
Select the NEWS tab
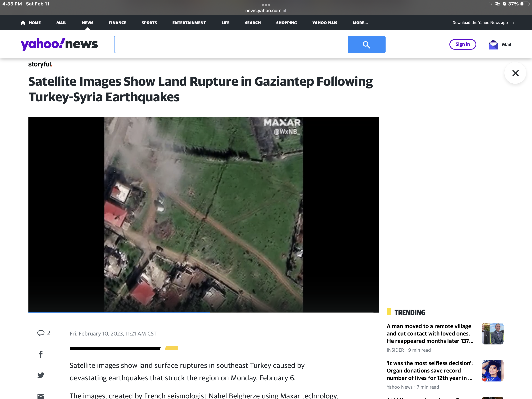(x=88, y=23)
